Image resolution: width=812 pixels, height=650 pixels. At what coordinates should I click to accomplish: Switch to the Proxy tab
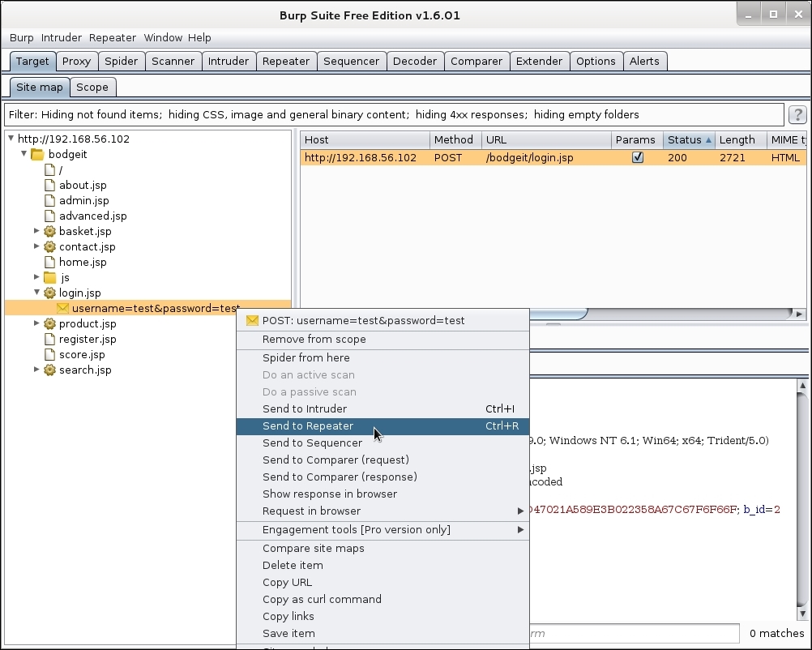coord(76,61)
